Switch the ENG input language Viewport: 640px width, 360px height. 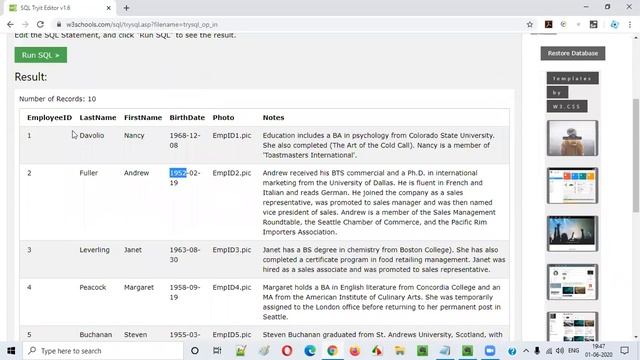[x=573, y=351]
